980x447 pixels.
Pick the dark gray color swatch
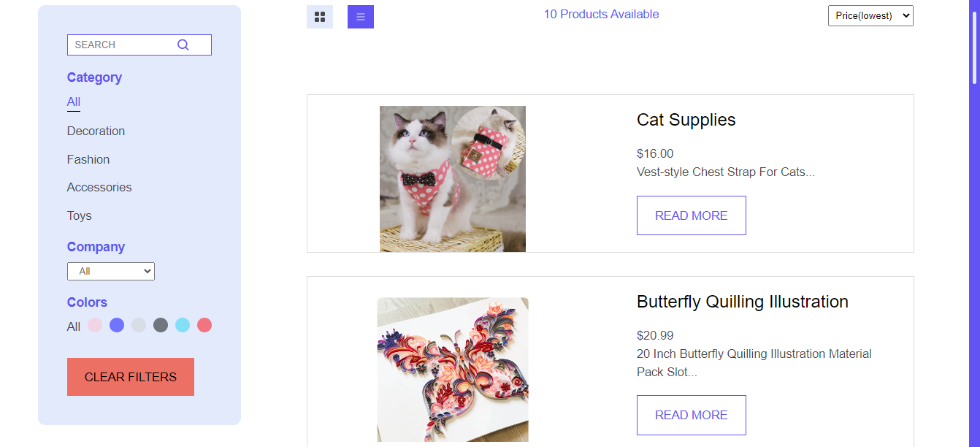[x=161, y=325]
